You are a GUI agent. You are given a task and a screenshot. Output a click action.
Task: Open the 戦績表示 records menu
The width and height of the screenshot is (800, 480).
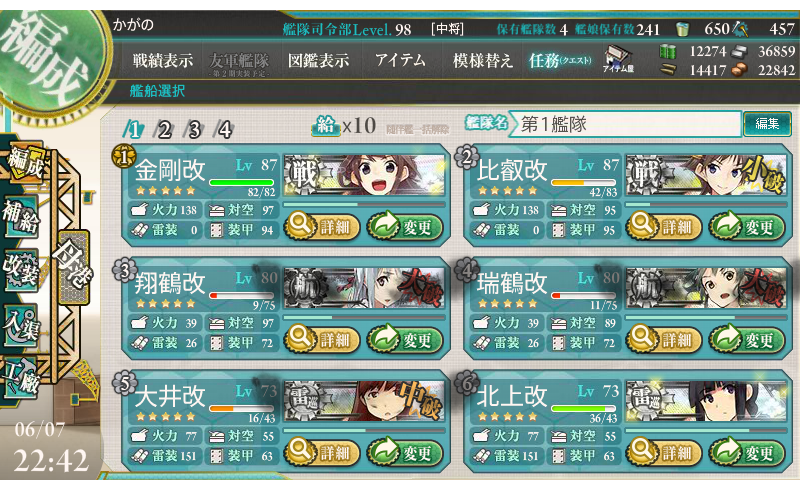[163, 61]
